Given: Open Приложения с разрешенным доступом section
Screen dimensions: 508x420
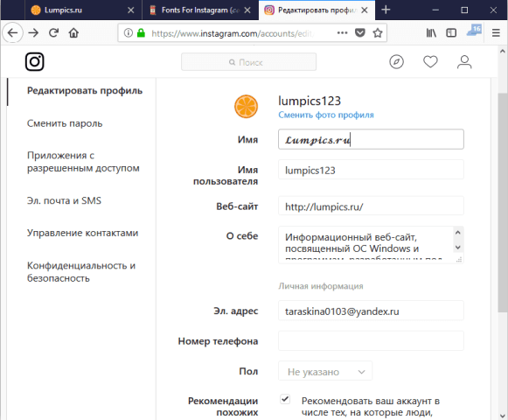Looking at the screenshot, I should (x=83, y=162).
